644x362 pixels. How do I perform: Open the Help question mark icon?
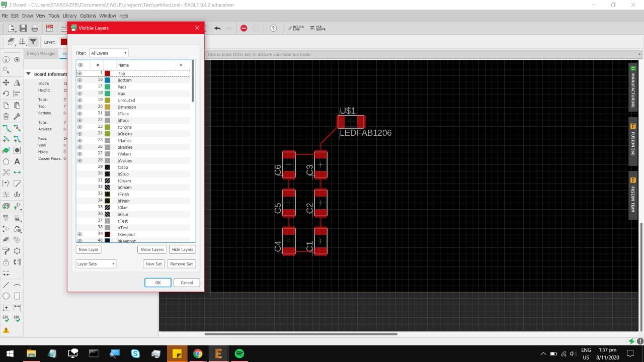[273, 28]
